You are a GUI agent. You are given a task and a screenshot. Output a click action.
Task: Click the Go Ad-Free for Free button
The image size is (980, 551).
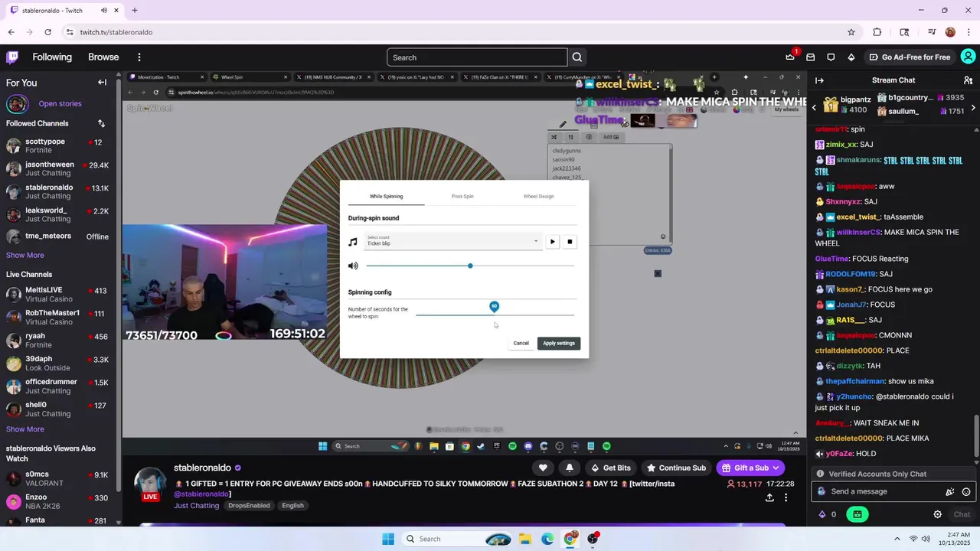coord(909,57)
